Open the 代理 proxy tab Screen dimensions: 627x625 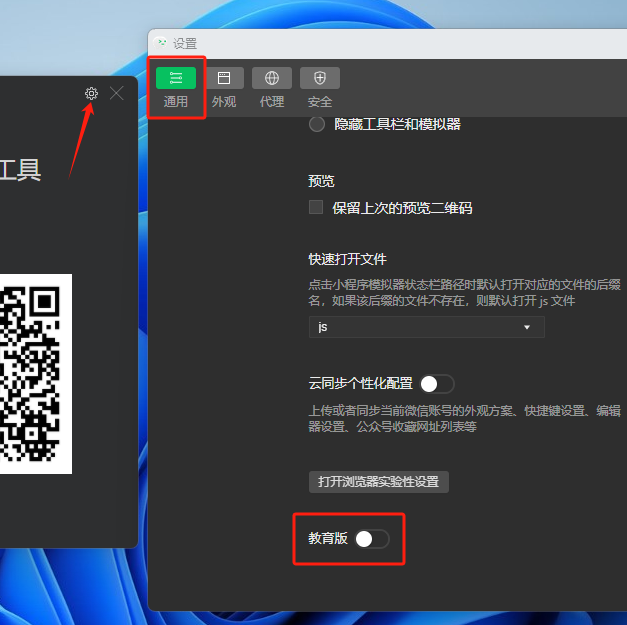[x=272, y=88]
